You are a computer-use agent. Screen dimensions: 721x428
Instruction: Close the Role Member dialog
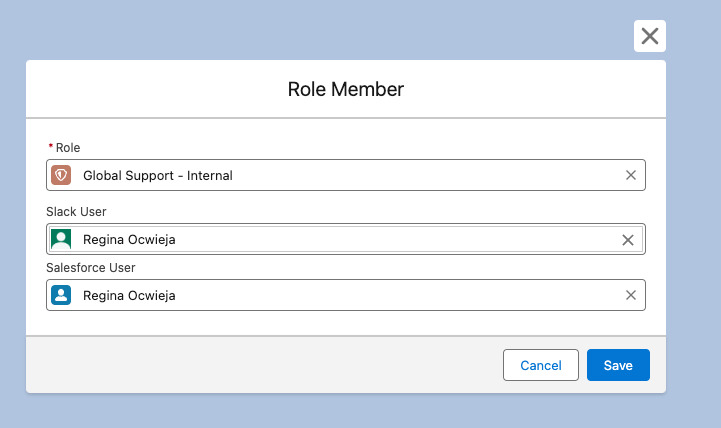click(649, 36)
